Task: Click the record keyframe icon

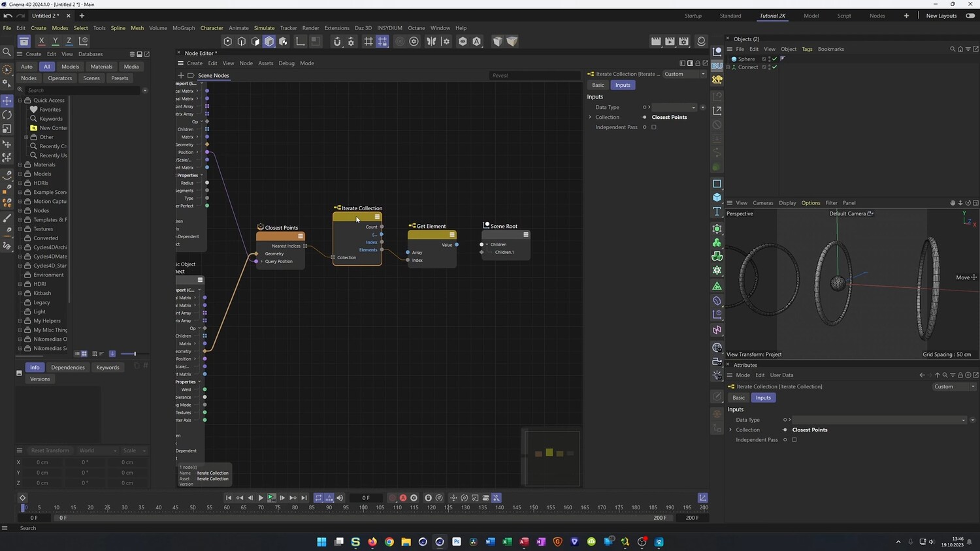Action: [x=393, y=497]
